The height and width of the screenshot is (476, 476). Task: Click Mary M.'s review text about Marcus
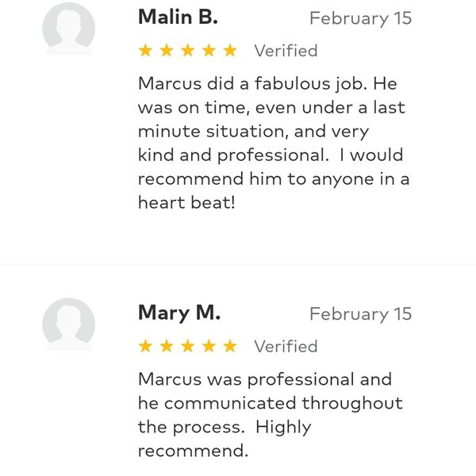pos(270,415)
